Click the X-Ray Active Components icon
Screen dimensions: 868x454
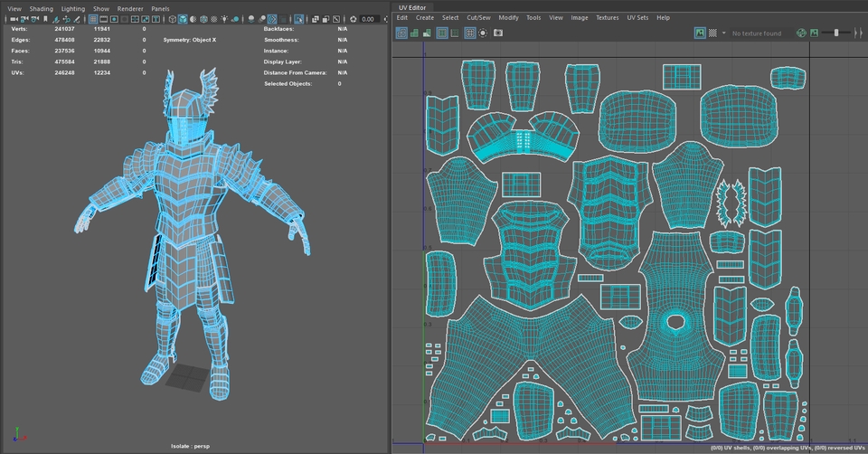tap(325, 19)
